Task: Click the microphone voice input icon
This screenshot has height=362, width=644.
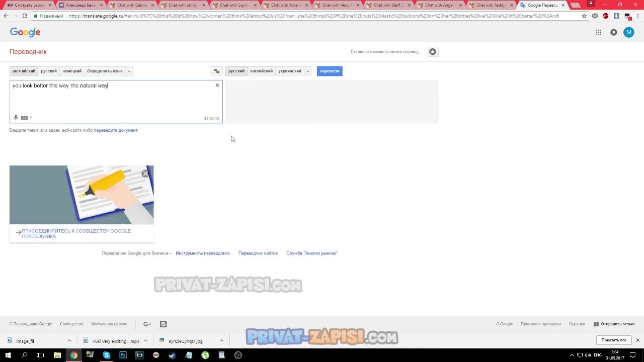Action: click(16, 118)
